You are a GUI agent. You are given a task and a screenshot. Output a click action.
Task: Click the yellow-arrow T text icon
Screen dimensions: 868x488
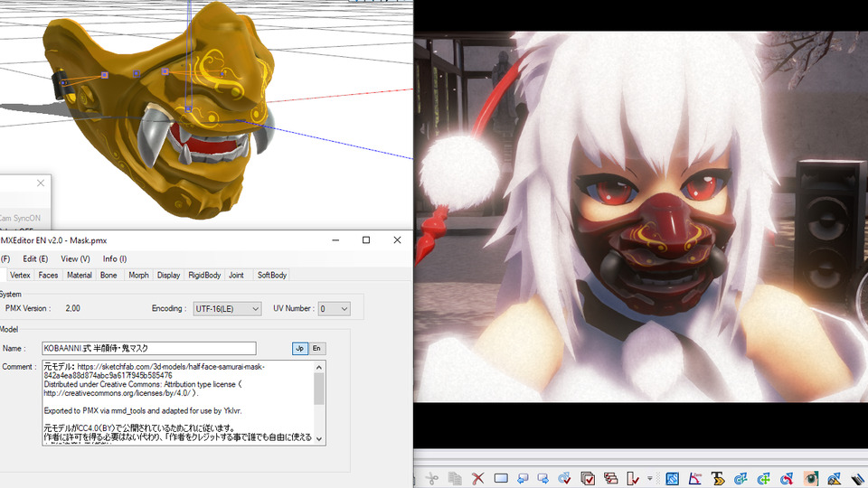718,478
